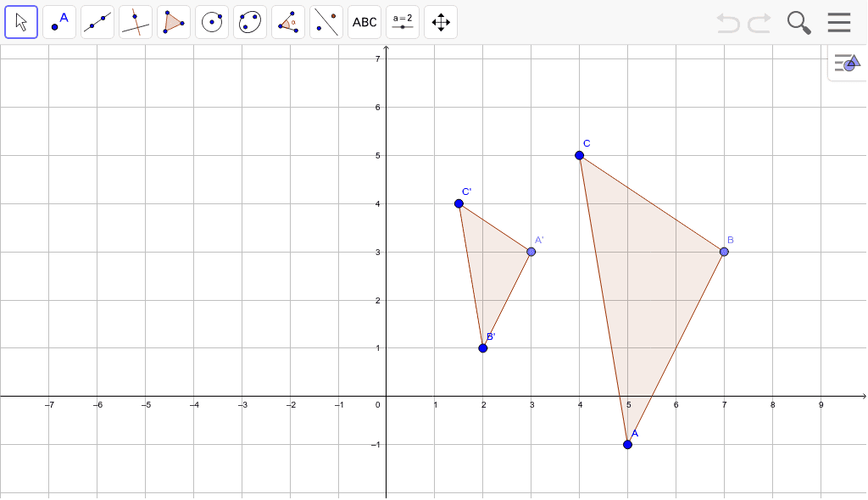The height and width of the screenshot is (500, 868).
Task: Toggle the Style Bar panel
Action: click(847, 63)
